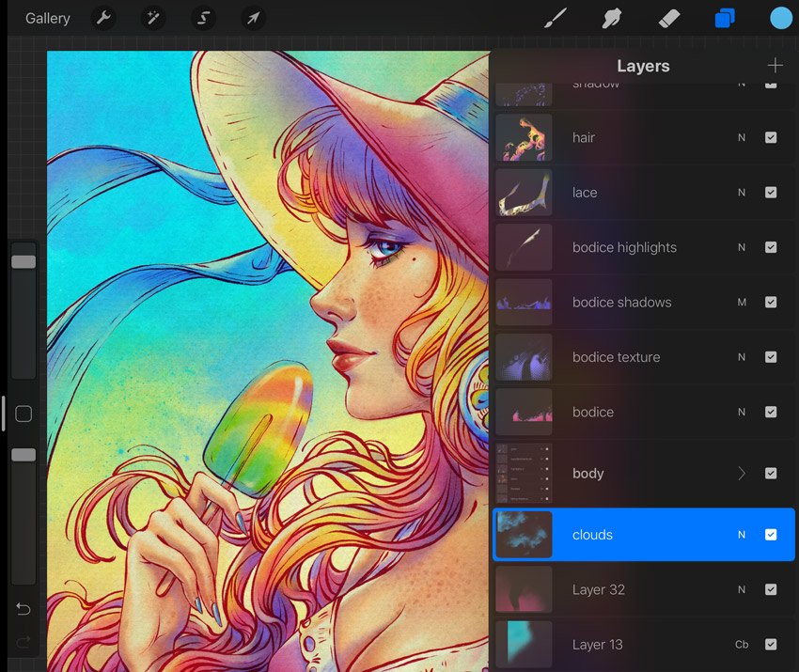Activate the Selection tool

[202, 18]
